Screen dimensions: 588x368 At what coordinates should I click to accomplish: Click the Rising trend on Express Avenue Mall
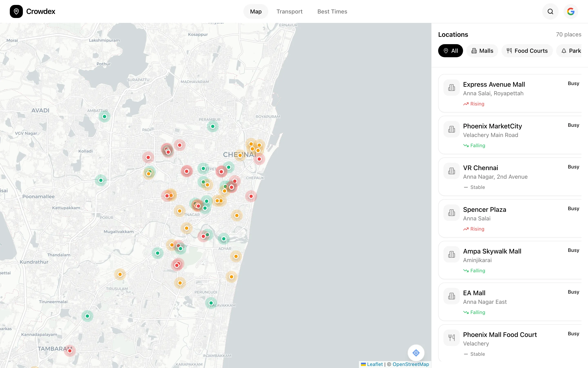(x=473, y=104)
